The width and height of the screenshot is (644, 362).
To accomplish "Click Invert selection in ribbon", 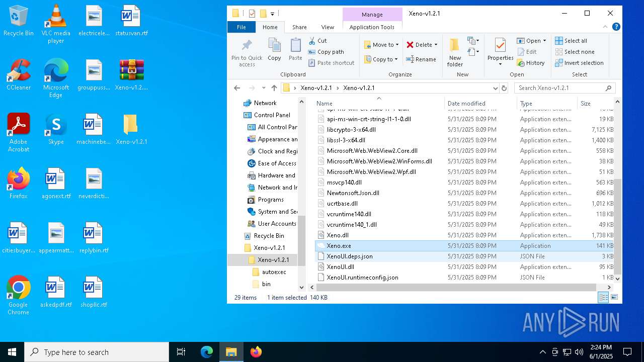I will [579, 63].
